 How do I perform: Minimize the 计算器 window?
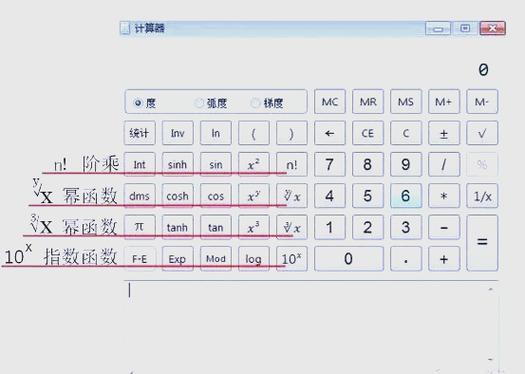pos(438,28)
